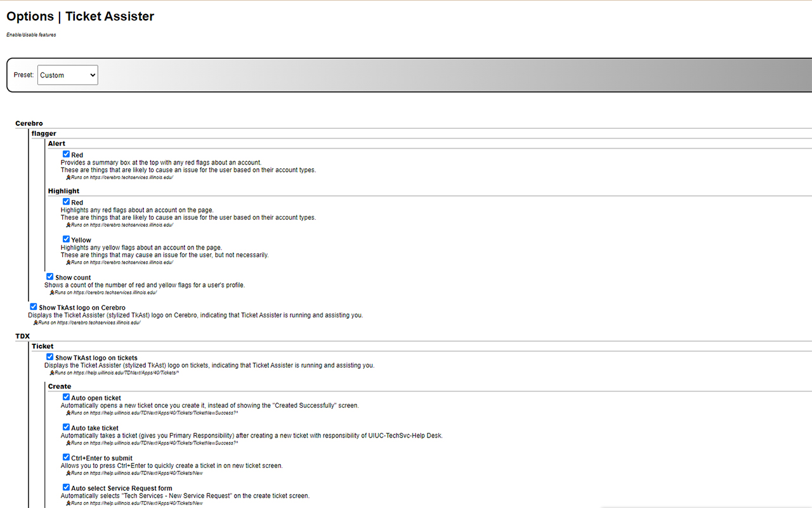Viewport: 812px width, 508px height.
Task: Uncheck the Auto take ticket checkbox
Action: [66, 427]
